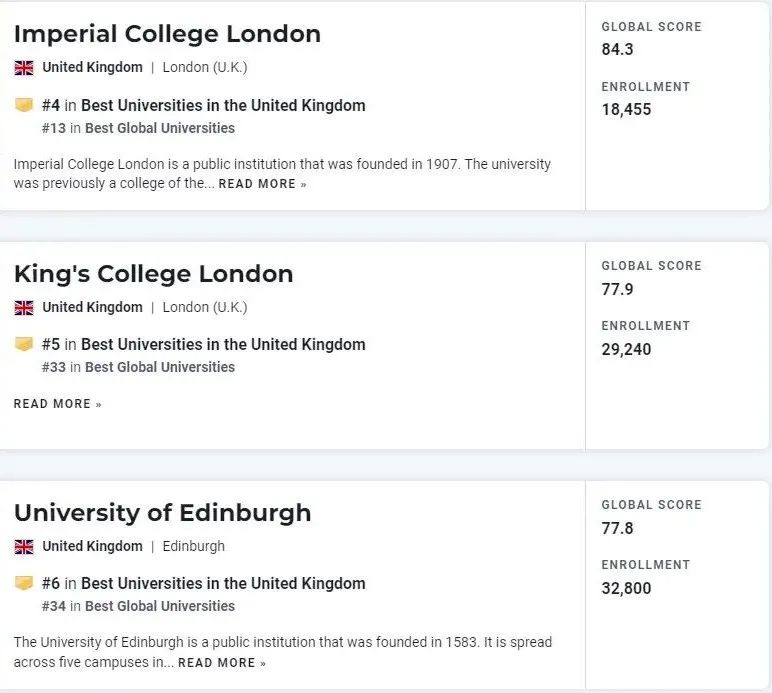Expand Imperial College description with READ MORE
Viewport: 772px width, 693px height.
tap(262, 184)
